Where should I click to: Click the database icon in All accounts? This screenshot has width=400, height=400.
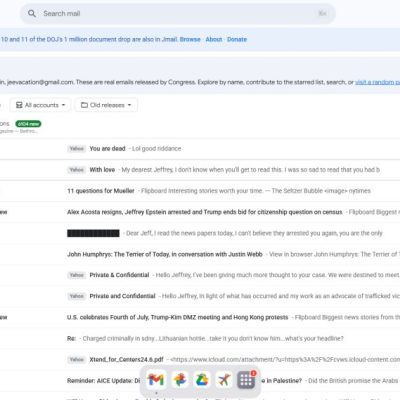19,105
